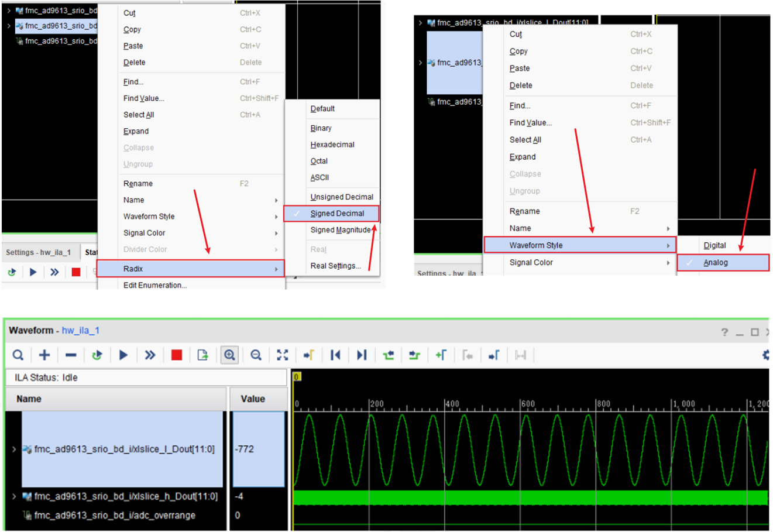Click the export ILA data icon
The height and width of the screenshot is (532, 773).
click(203, 355)
